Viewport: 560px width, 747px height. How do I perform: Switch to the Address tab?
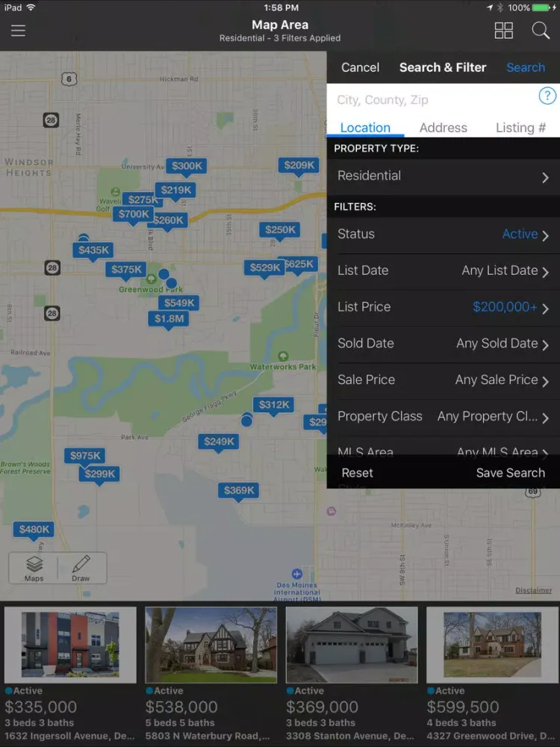(x=443, y=128)
